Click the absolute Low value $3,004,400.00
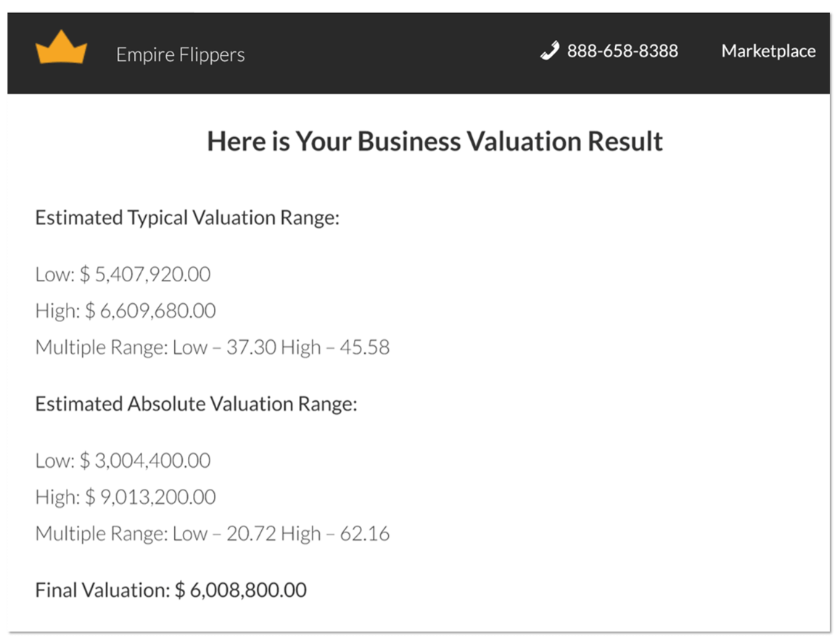840x644 pixels. click(x=123, y=461)
